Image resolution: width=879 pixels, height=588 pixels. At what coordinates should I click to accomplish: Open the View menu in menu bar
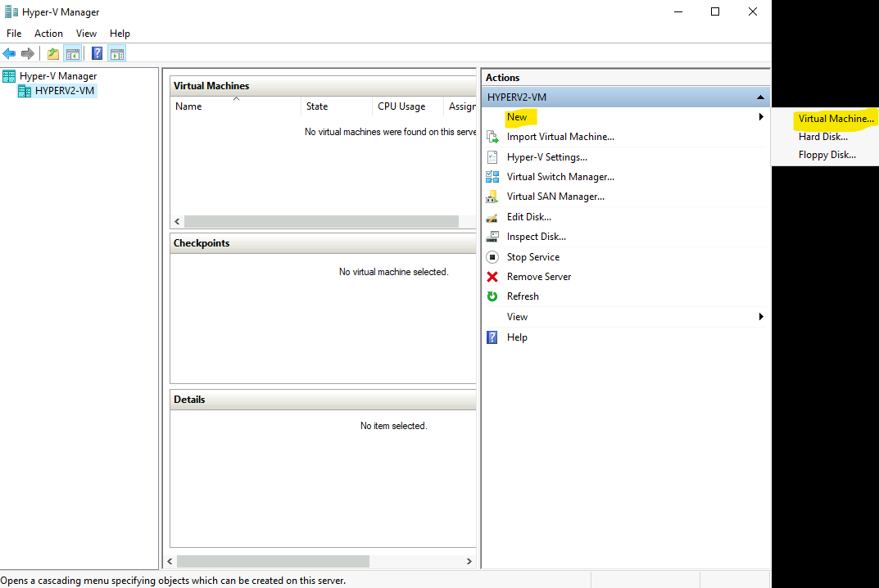click(86, 34)
